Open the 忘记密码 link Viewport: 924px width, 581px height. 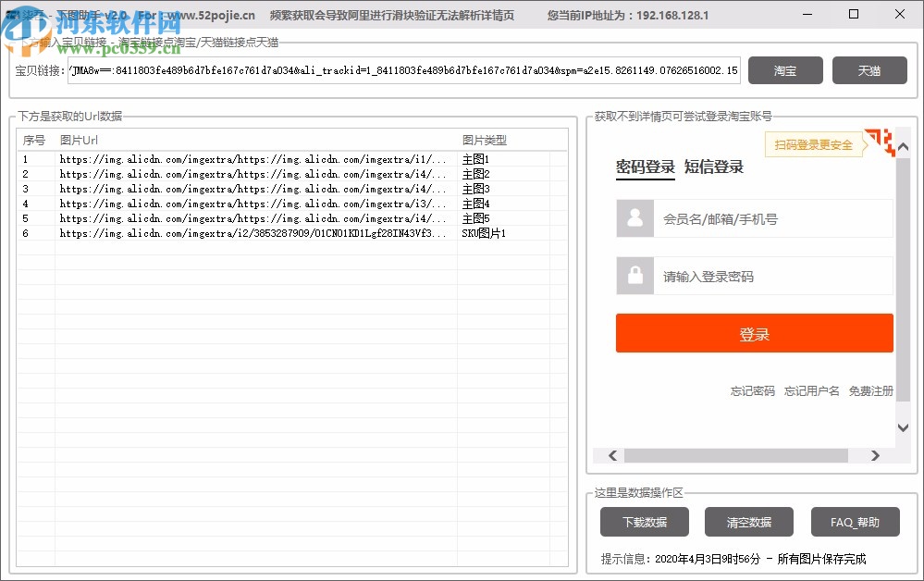pos(753,390)
